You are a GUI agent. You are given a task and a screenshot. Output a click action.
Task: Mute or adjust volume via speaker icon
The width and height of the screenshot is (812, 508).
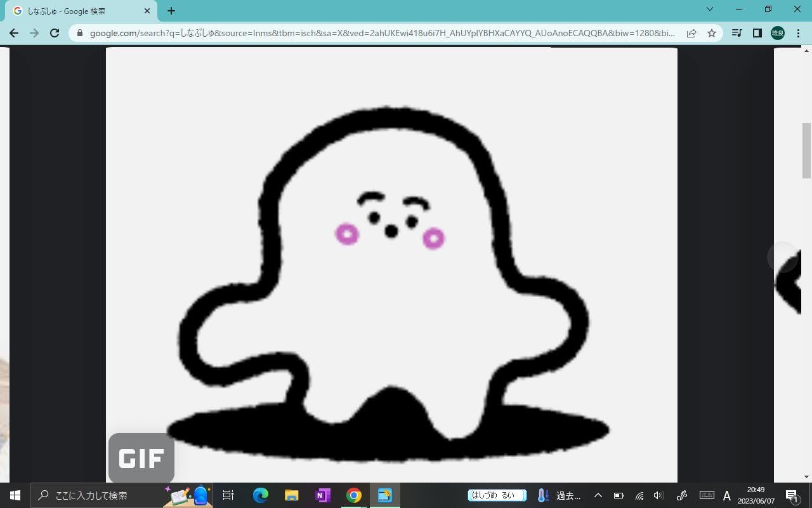tap(658, 496)
